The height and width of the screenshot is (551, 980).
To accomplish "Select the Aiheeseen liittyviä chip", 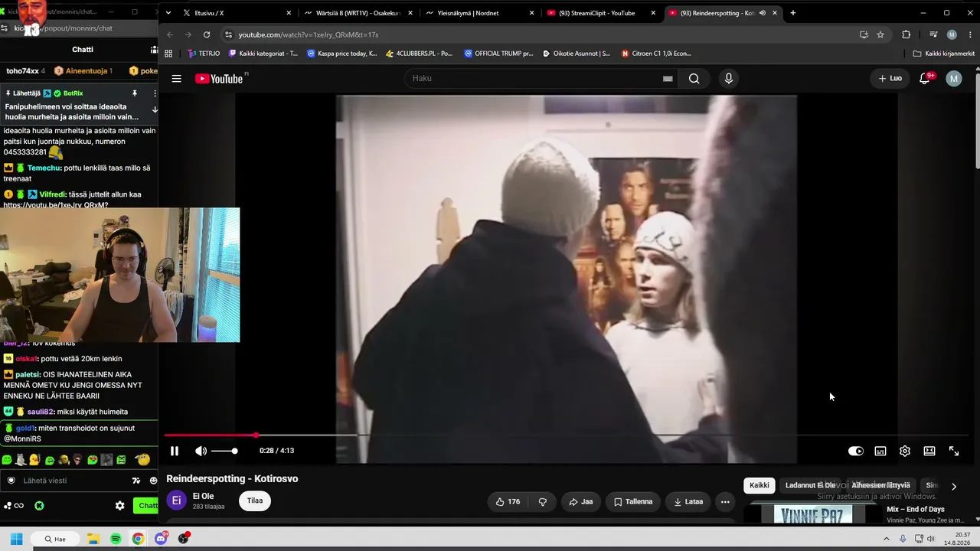I will point(880,485).
